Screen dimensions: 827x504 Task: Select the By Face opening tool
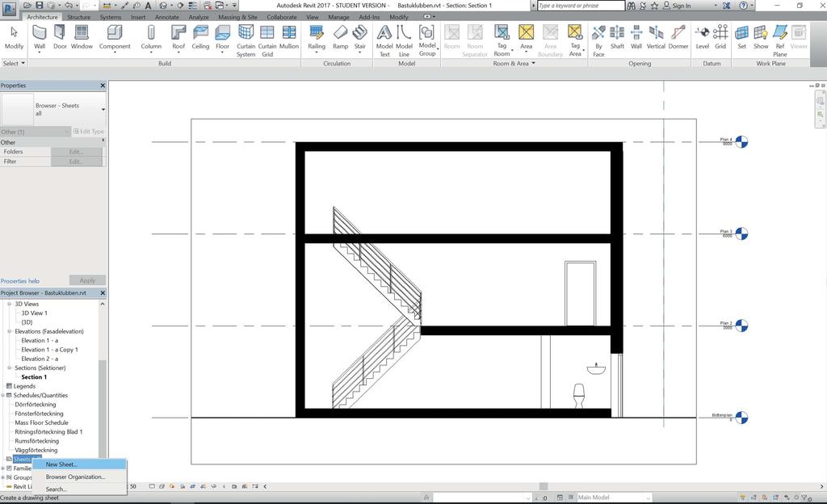(x=598, y=40)
